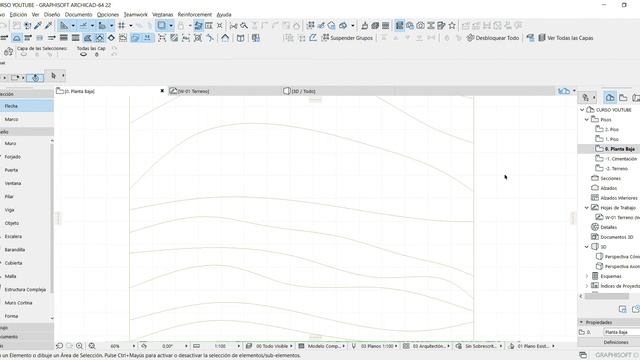Select Secciones in the Navigator tree
The height and width of the screenshot is (360, 640).
(x=611, y=178)
